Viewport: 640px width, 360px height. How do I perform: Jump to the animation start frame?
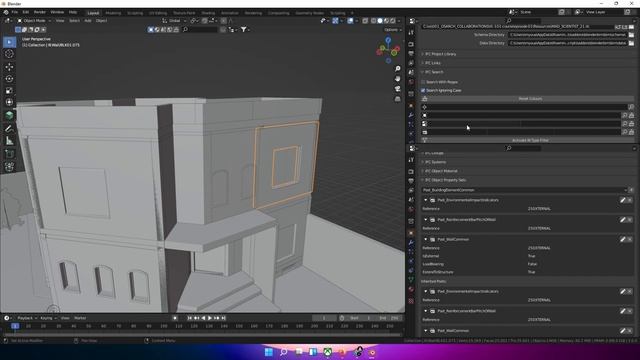click(x=189, y=318)
